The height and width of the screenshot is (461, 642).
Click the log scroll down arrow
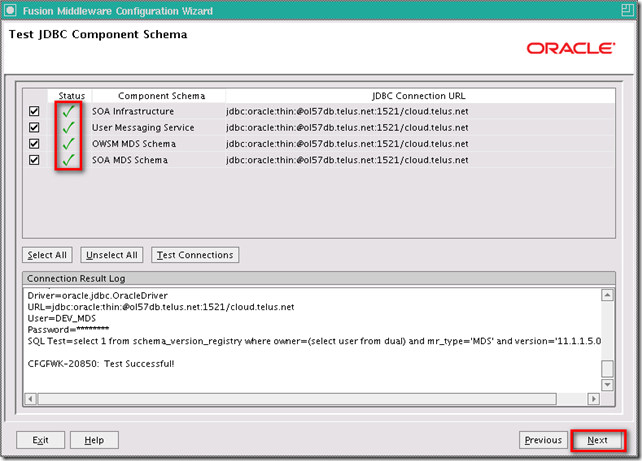coord(607,385)
